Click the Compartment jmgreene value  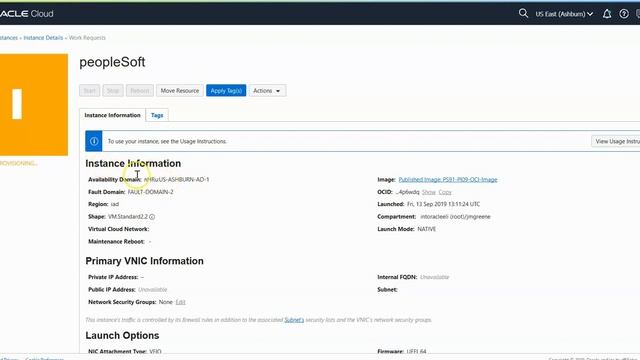click(455, 217)
